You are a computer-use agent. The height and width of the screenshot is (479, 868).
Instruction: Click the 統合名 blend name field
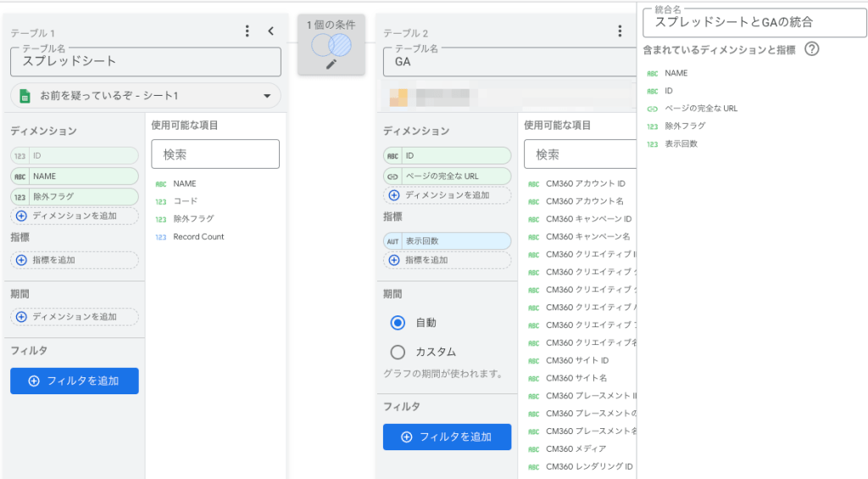tap(754, 22)
